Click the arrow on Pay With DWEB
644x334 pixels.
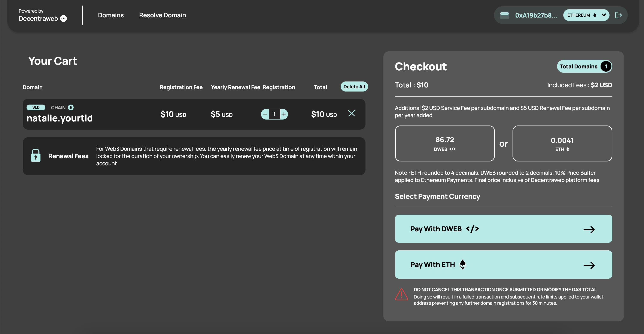pos(589,229)
